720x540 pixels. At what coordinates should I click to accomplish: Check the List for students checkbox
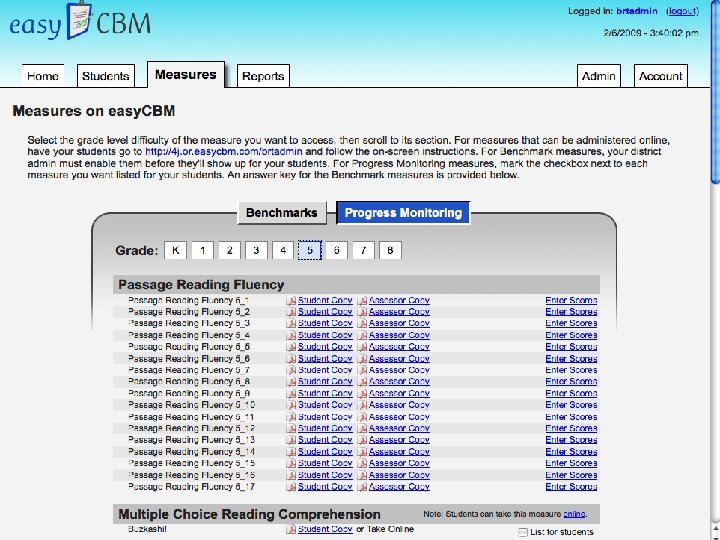[x=523, y=532]
